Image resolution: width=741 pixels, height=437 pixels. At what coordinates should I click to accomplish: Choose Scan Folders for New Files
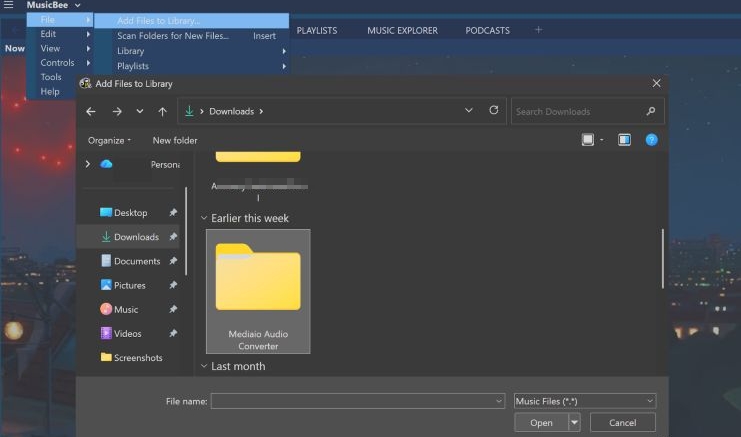pos(191,36)
